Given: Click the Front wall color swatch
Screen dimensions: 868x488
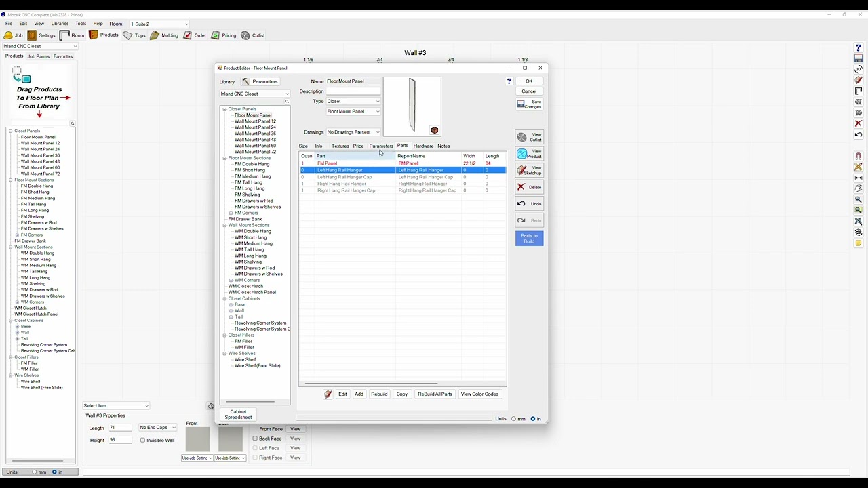Looking at the screenshot, I should click(x=197, y=439).
